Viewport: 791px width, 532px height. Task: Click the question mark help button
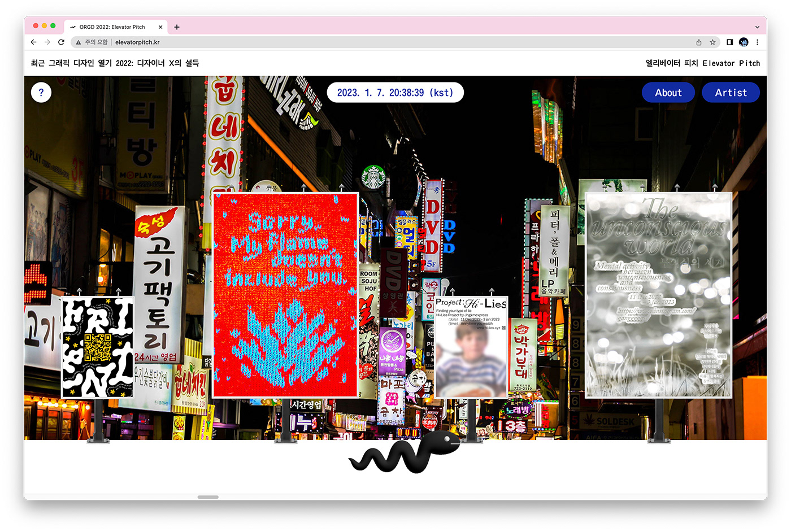[x=41, y=93]
